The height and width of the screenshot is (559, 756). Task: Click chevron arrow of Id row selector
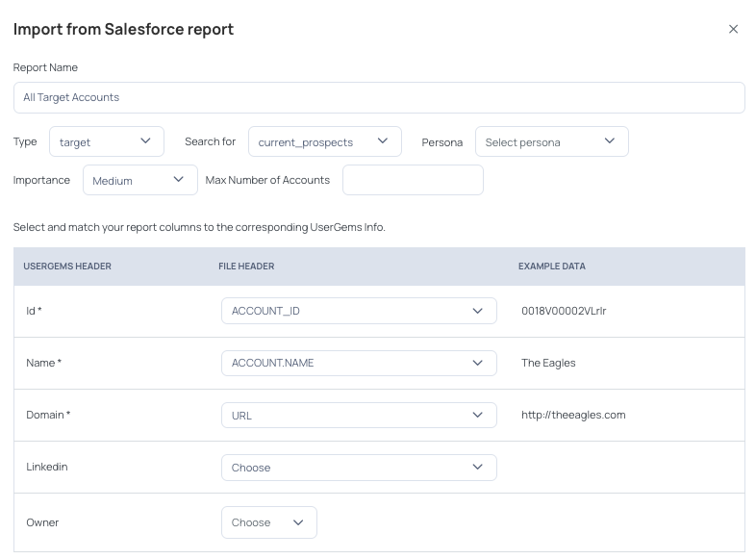[477, 311]
